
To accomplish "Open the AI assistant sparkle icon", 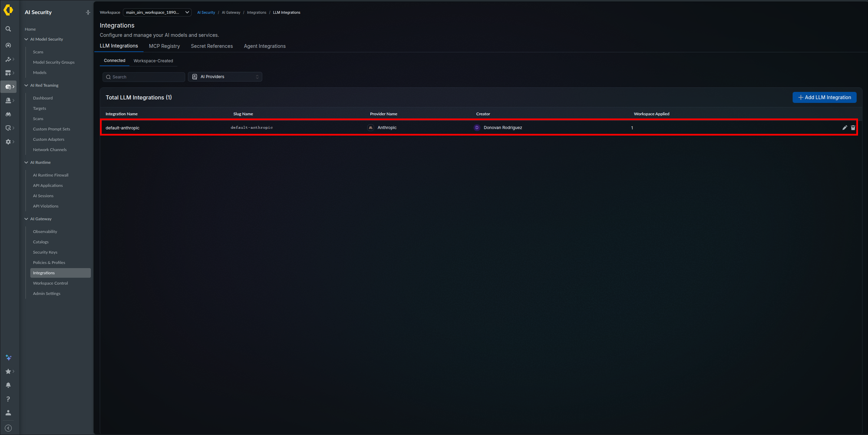I will pos(8,358).
